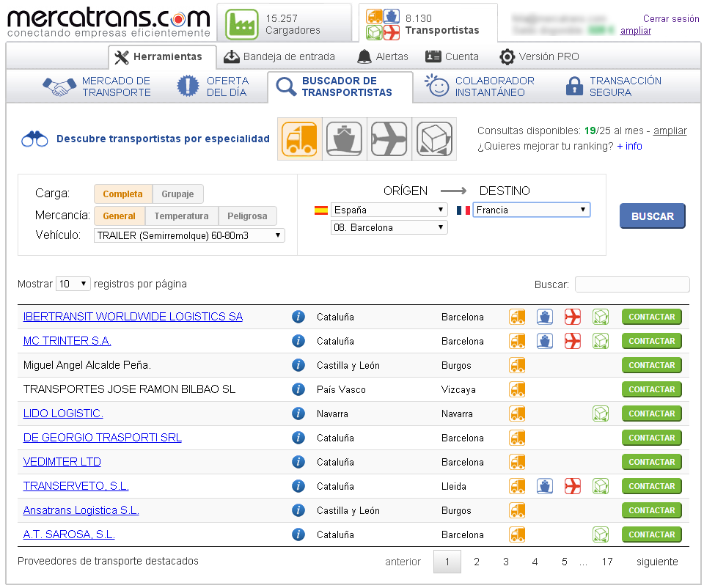
Task: Select General merchandise type
Action: (x=120, y=216)
